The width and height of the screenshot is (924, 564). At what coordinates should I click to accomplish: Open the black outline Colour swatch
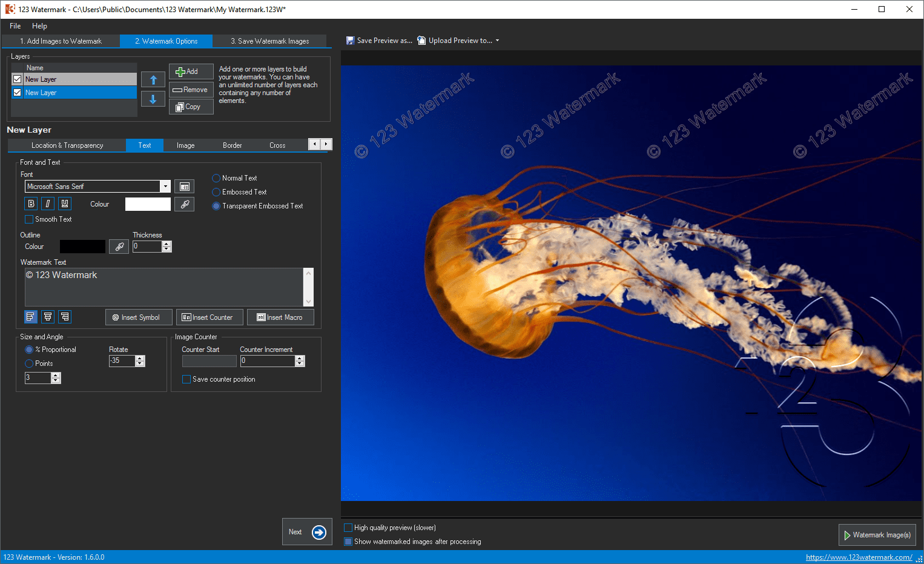coord(83,247)
